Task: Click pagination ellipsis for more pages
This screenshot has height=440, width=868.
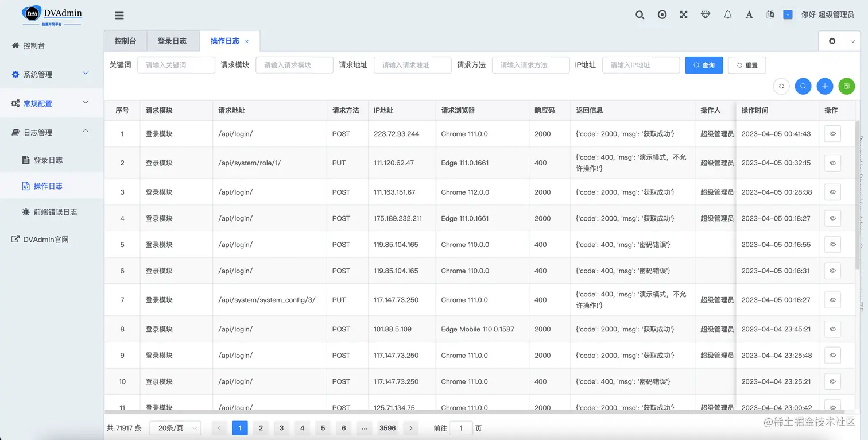Action: (x=365, y=428)
